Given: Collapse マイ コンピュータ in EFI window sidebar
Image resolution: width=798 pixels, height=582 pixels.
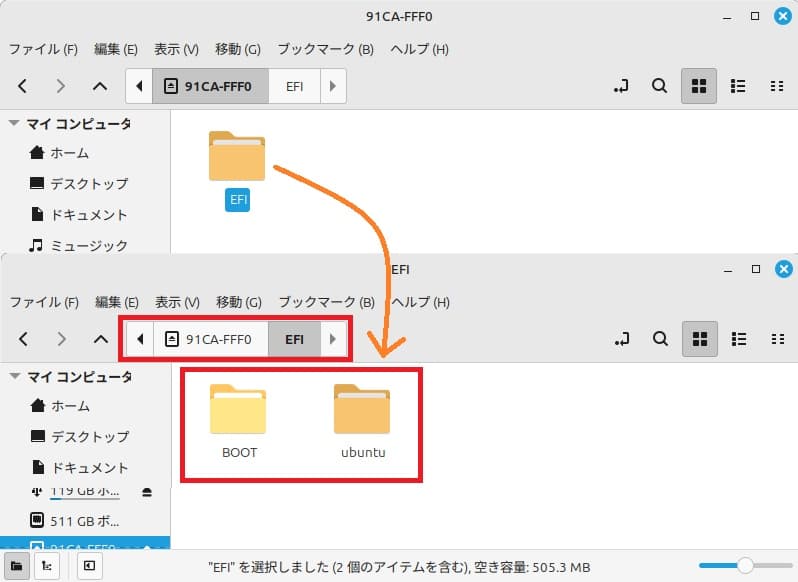Looking at the screenshot, I should click(x=15, y=376).
